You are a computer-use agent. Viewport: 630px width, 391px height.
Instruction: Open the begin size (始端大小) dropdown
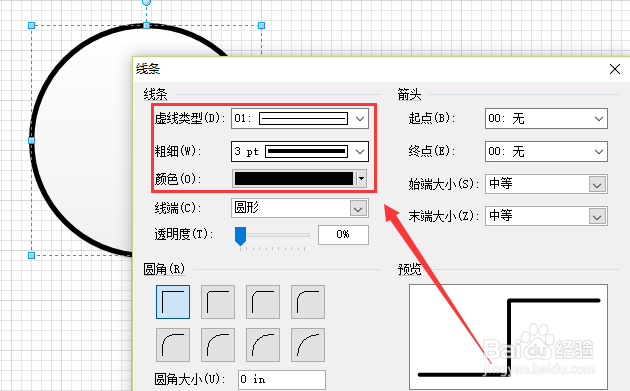pos(546,184)
